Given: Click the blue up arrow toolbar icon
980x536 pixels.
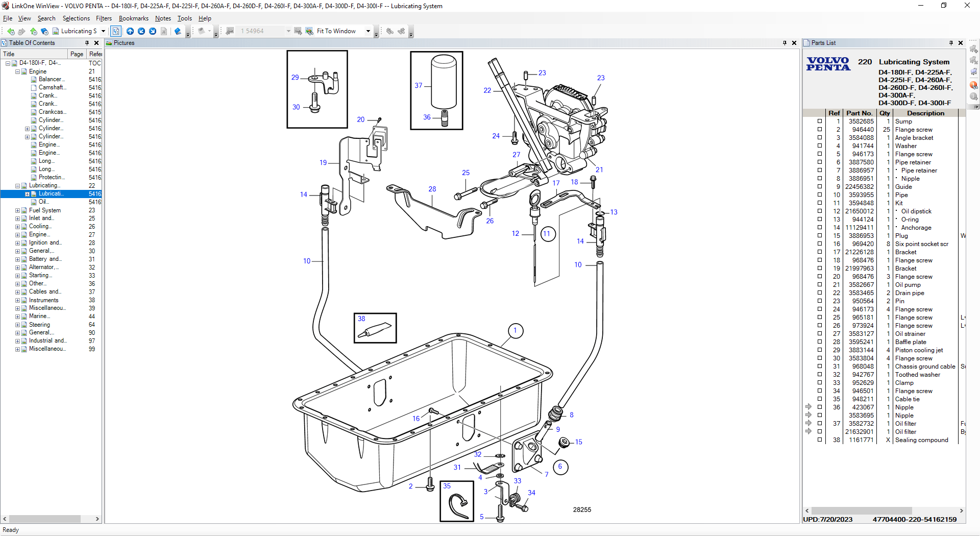Looking at the screenshot, I should [x=130, y=31].
